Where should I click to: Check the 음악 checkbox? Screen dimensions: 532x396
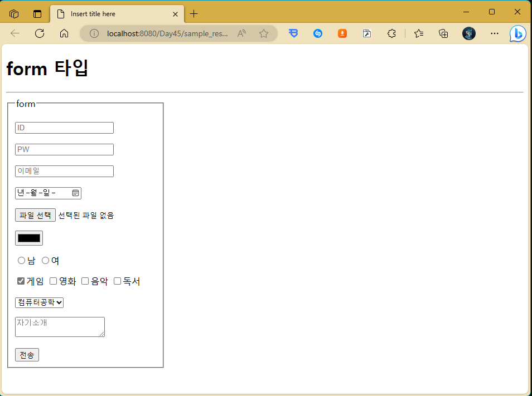pyautogui.click(x=85, y=281)
